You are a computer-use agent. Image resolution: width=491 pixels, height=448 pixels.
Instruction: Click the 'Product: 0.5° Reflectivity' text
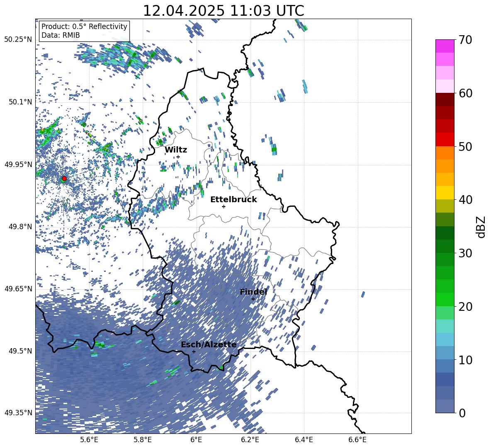pos(84,27)
